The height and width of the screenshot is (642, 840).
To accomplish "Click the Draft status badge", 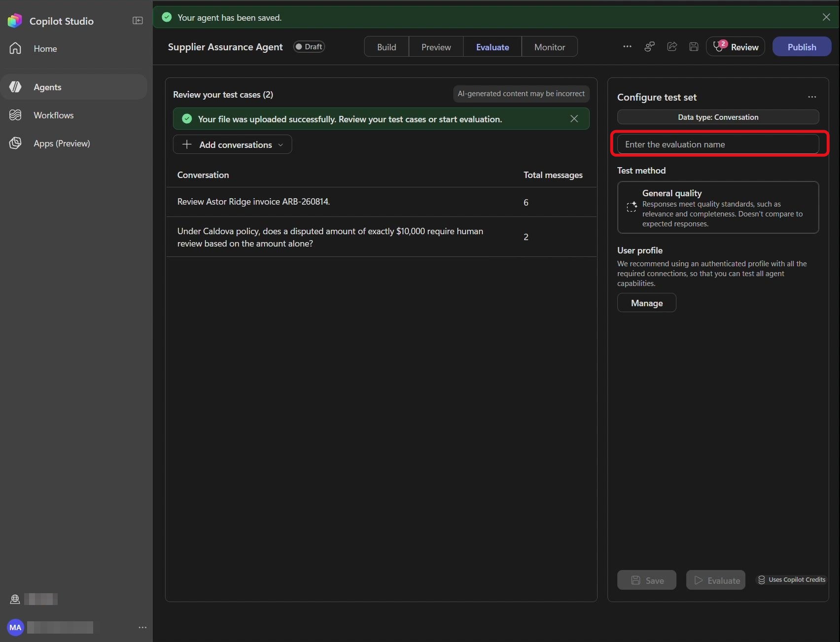I will (x=309, y=46).
